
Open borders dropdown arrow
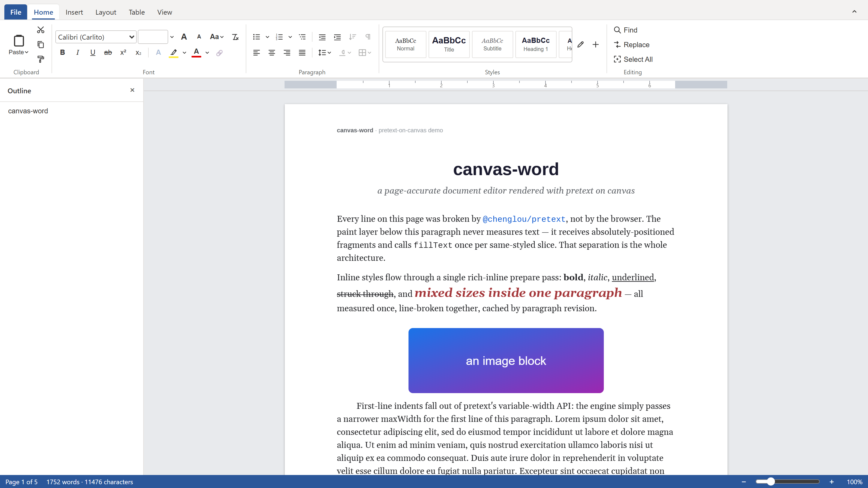[x=369, y=53]
